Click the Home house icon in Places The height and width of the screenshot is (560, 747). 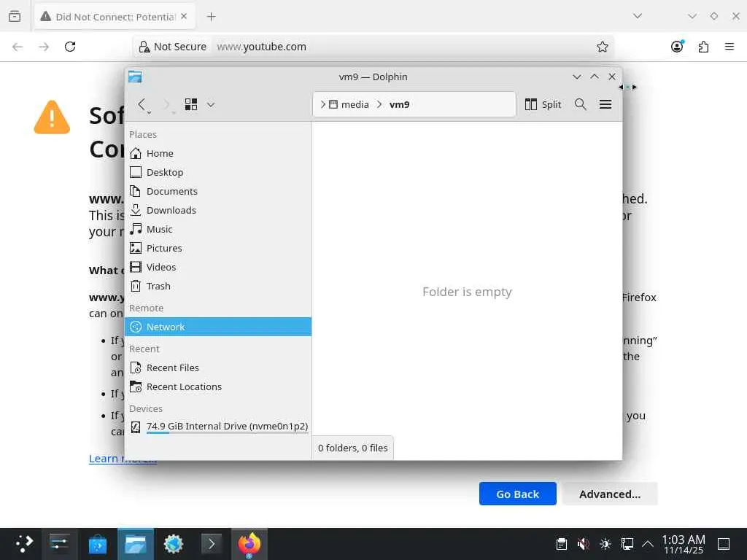click(136, 153)
